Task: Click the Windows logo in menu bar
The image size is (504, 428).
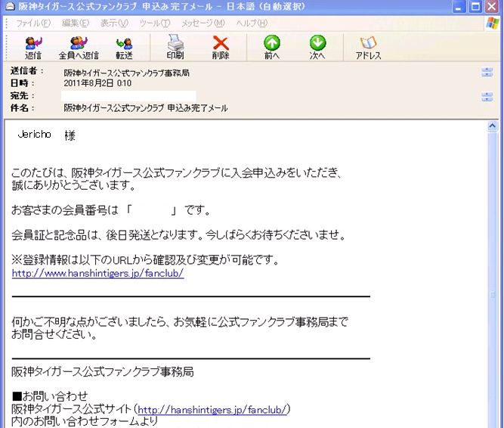Action: click(493, 23)
